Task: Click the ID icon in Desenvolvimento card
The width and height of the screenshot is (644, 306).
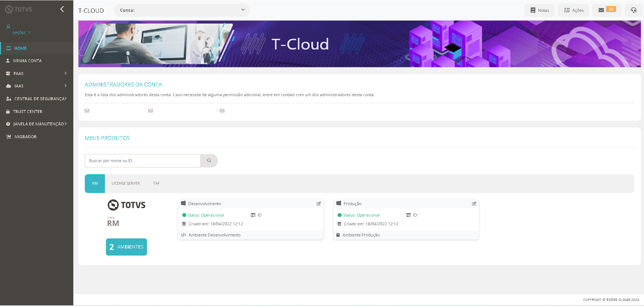Action: tap(253, 215)
